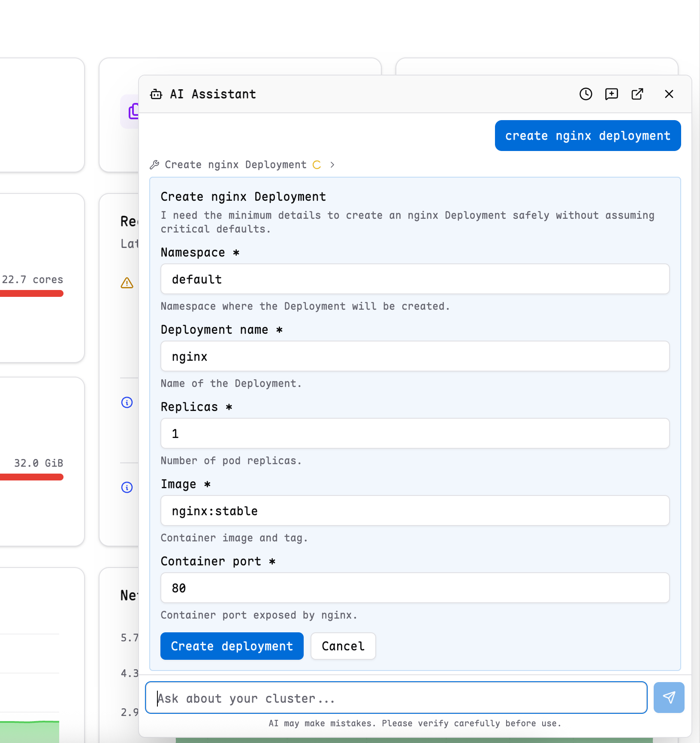700x743 pixels.
Task: Select the Replicas input field
Action: (415, 434)
